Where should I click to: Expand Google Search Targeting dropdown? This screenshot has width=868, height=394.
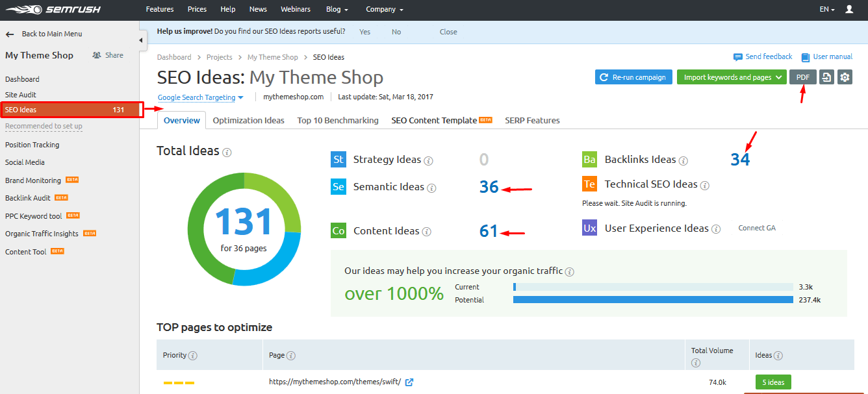pyautogui.click(x=201, y=97)
